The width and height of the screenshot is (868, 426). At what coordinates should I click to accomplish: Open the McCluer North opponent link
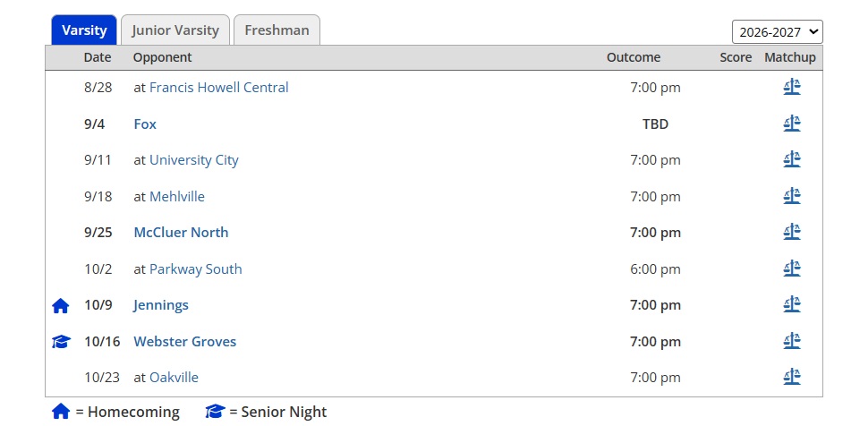coord(181,232)
